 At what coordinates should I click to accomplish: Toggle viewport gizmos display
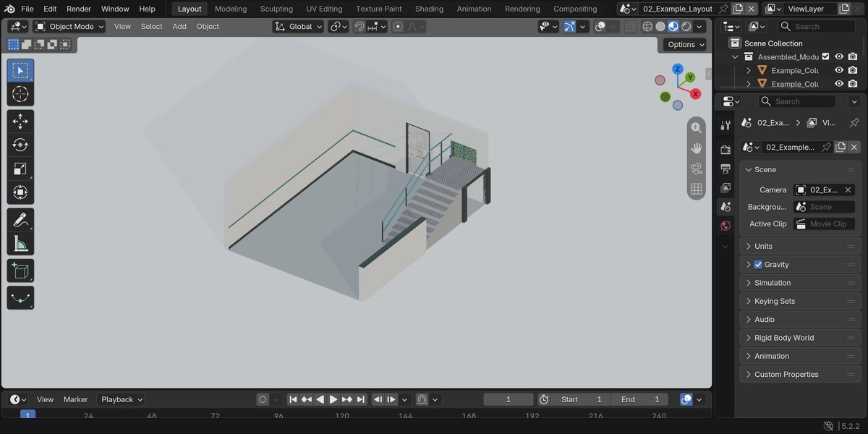click(569, 26)
